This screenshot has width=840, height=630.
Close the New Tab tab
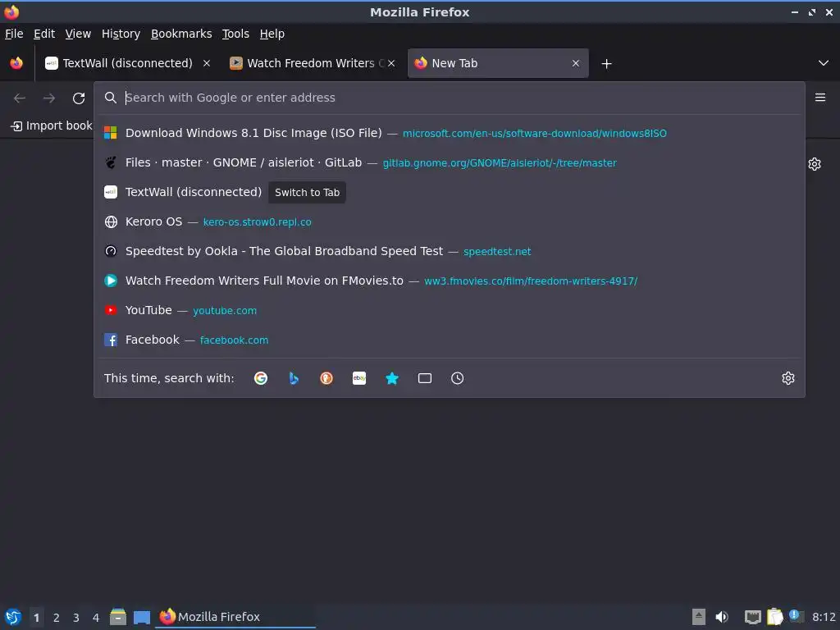[x=576, y=63]
